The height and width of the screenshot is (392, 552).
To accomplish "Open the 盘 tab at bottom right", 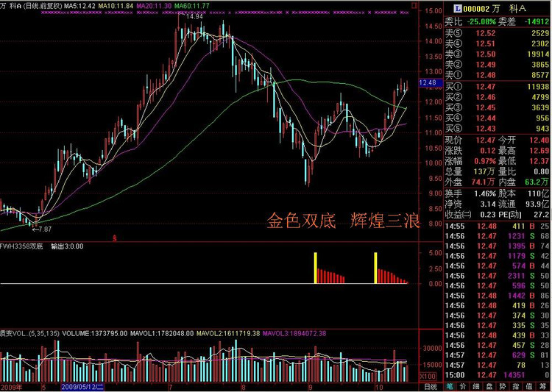I will (489, 387).
